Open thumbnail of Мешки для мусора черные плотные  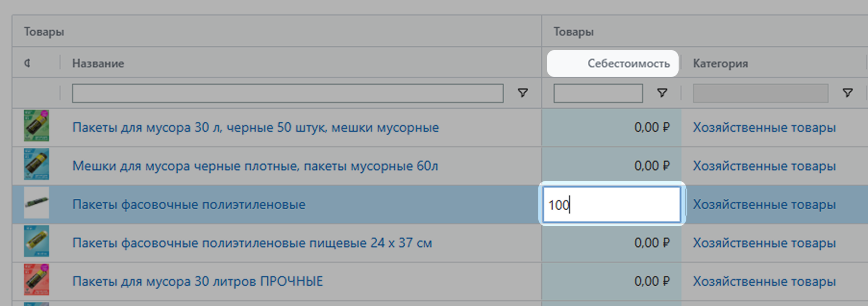click(37, 165)
